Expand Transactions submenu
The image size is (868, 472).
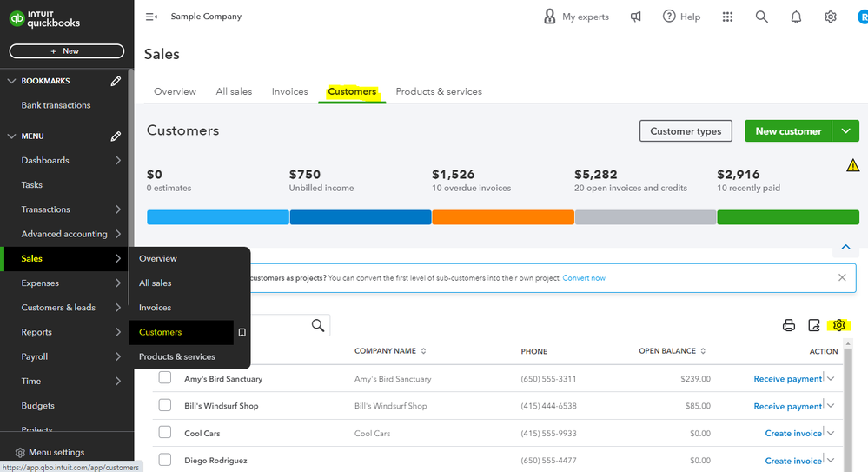coord(118,209)
